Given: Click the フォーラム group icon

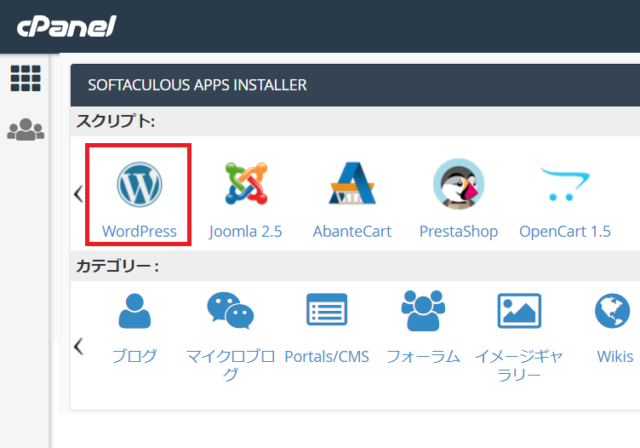Looking at the screenshot, I should [x=423, y=310].
